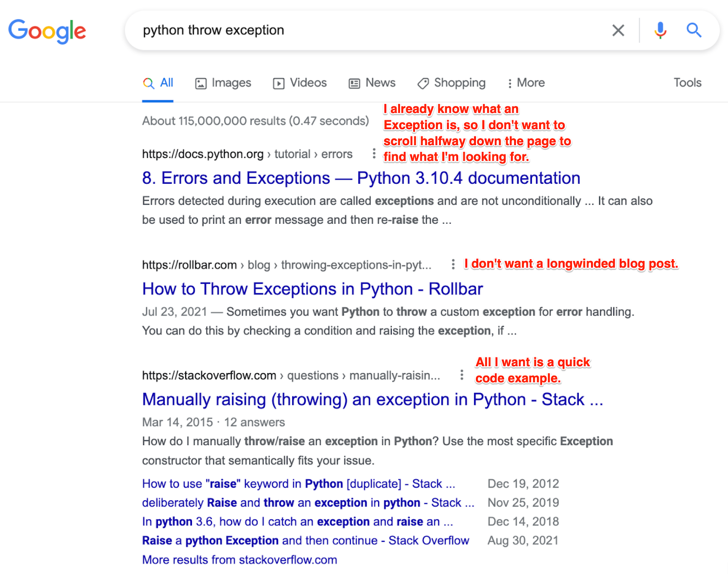Click the Google logo
Image resolution: width=728 pixels, height=574 pixels.
point(47,31)
